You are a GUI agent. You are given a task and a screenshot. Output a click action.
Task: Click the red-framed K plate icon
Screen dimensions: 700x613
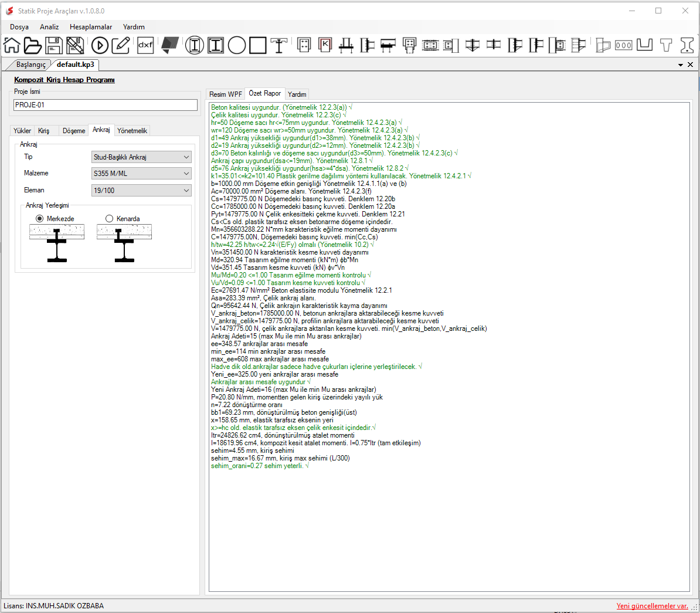coord(325,45)
